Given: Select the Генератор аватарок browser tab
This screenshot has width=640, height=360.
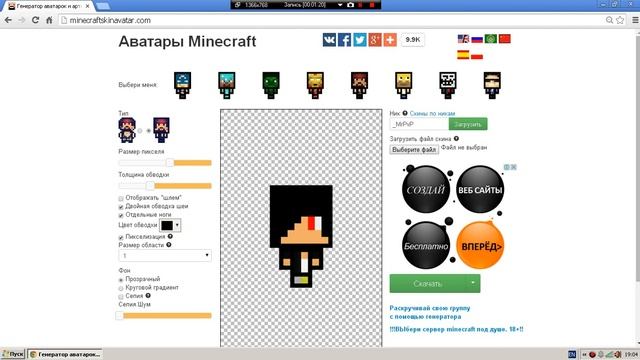Looking at the screenshot, I should (x=49, y=6).
